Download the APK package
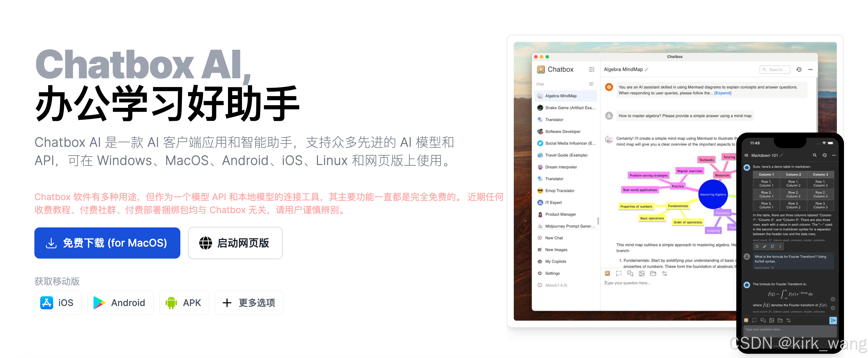This screenshot has height=358, width=868. pyautogui.click(x=184, y=303)
